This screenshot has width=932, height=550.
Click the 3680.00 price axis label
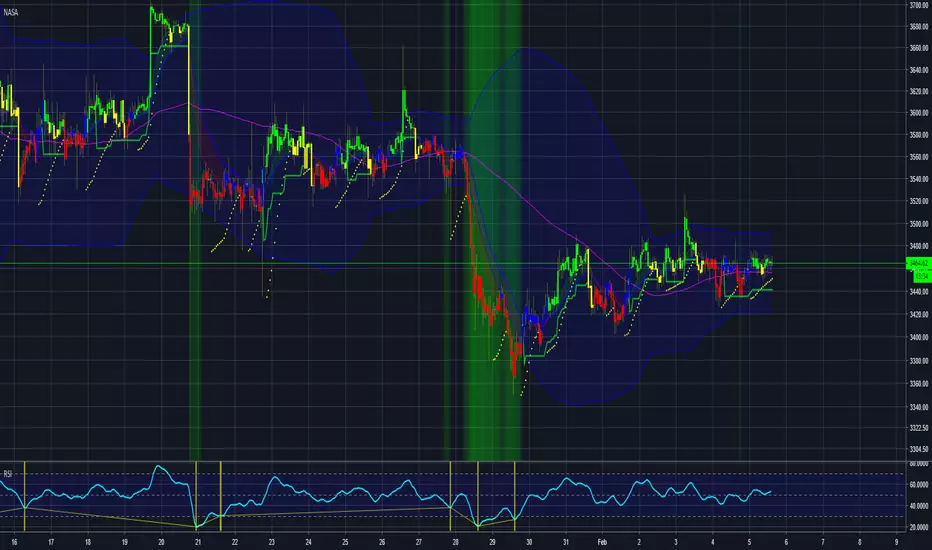click(919, 27)
